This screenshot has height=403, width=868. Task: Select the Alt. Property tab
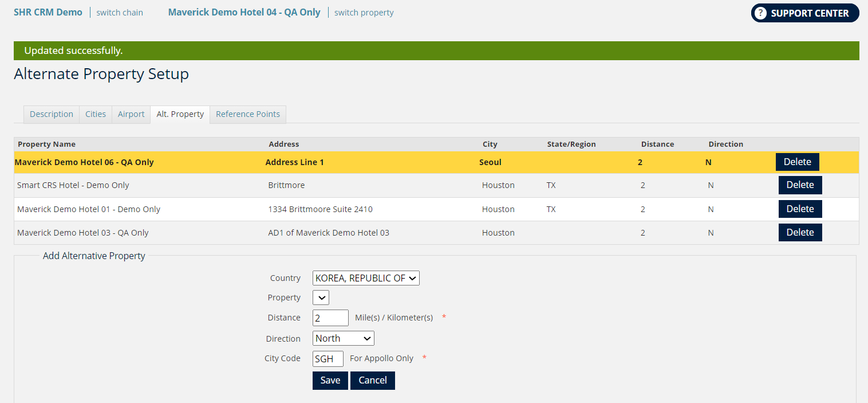click(x=180, y=114)
